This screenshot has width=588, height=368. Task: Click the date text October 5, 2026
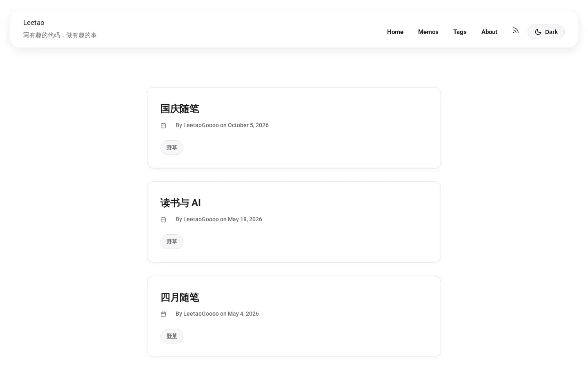(x=248, y=125)
